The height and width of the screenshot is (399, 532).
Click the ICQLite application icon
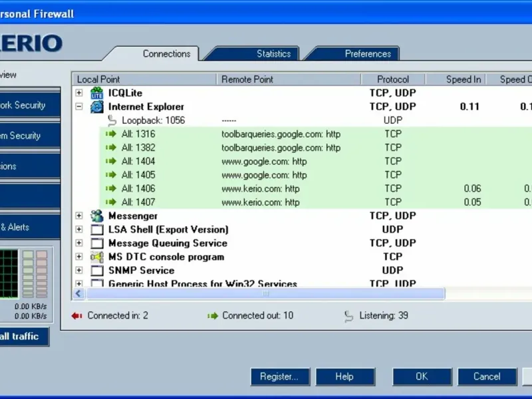tap(96, 92)
